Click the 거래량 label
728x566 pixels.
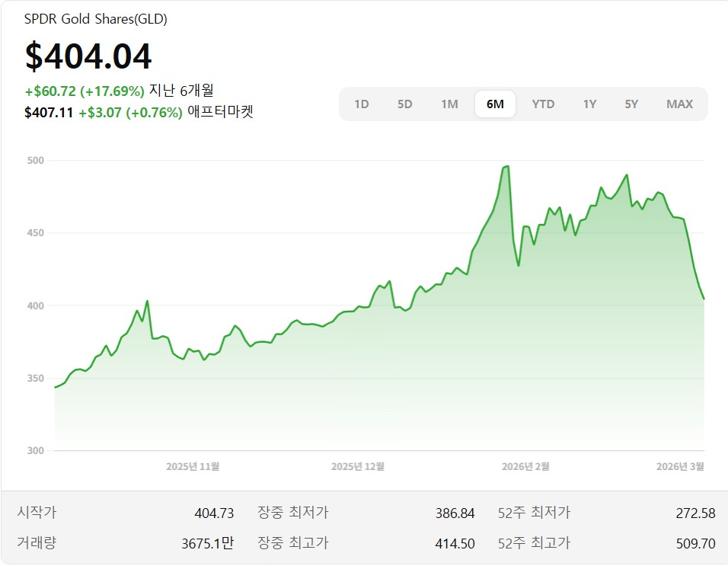[37, 543]
